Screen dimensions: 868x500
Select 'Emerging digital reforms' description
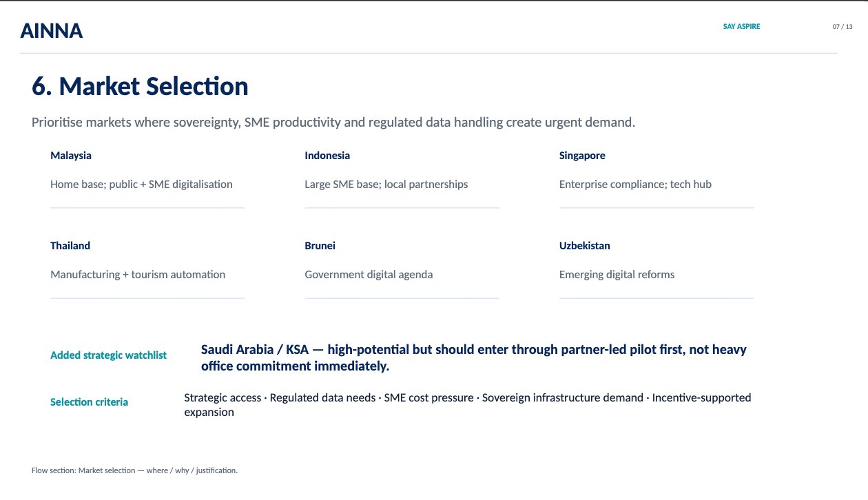(x=617, y=274)
